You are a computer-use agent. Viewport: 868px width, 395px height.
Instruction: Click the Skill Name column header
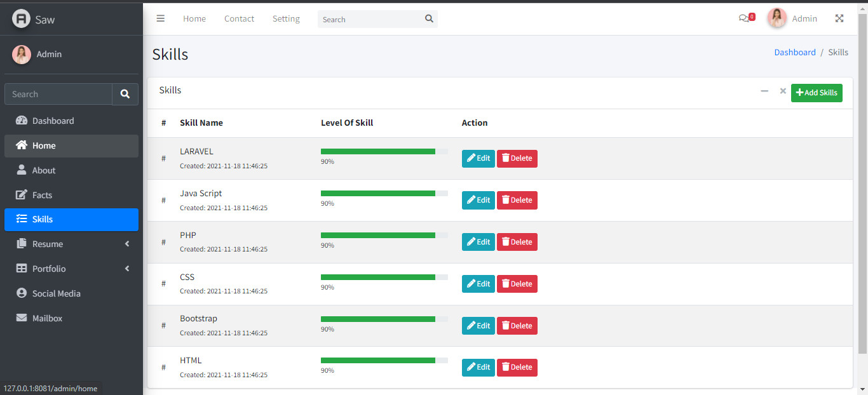[x=201, y=123]
